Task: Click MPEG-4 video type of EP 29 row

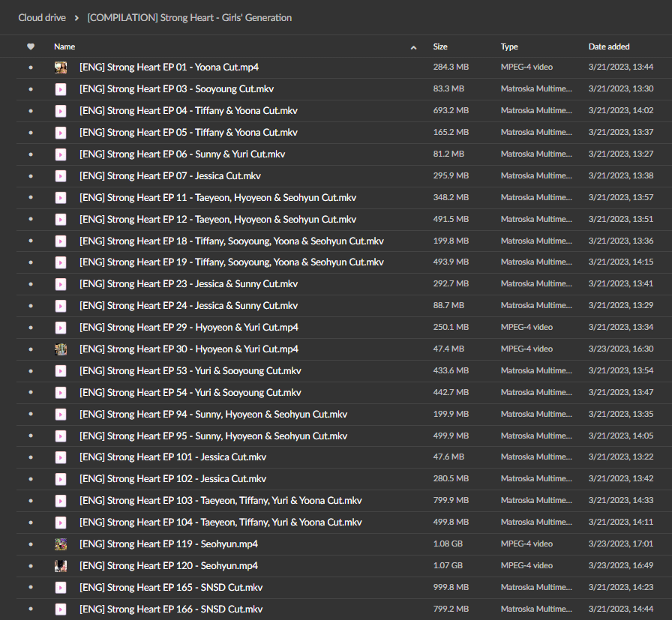Action: click(x=526, y=328)
